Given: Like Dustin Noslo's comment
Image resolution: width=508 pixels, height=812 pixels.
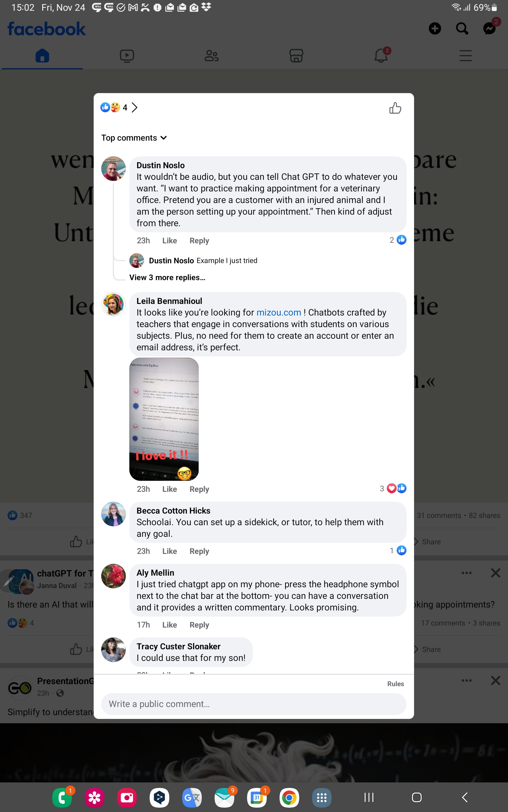Looking at the screenshot, I should click(x=170, y=240).
